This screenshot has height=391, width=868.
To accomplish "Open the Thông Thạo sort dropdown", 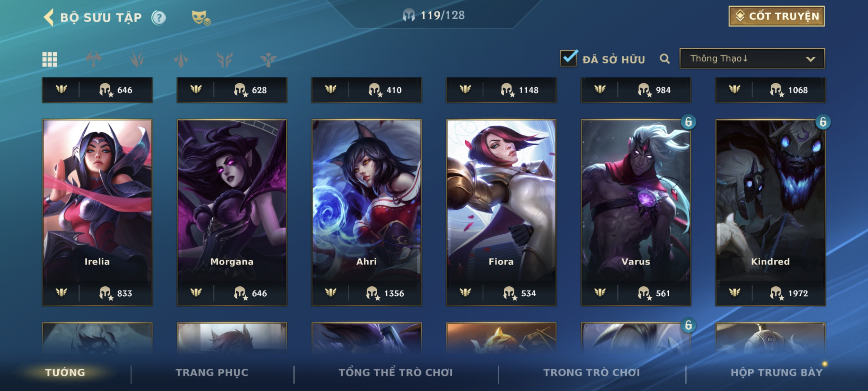I will (752, 58).
